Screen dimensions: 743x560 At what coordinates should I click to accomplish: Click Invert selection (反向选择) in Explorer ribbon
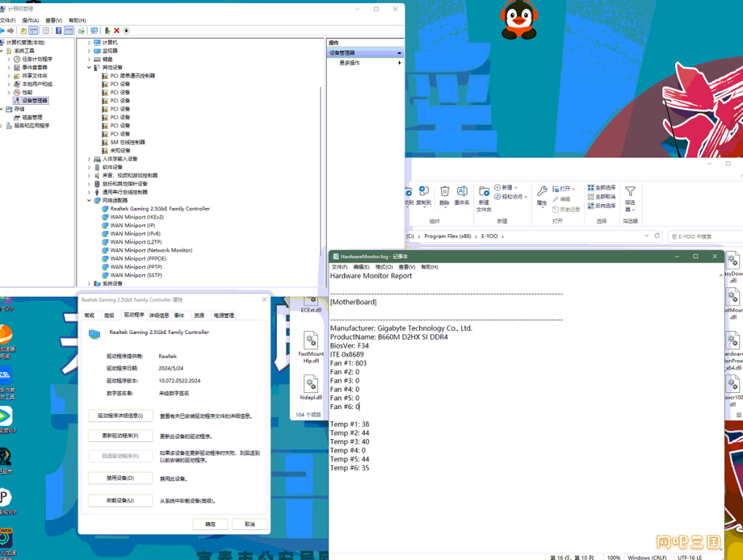click(602, 206)
